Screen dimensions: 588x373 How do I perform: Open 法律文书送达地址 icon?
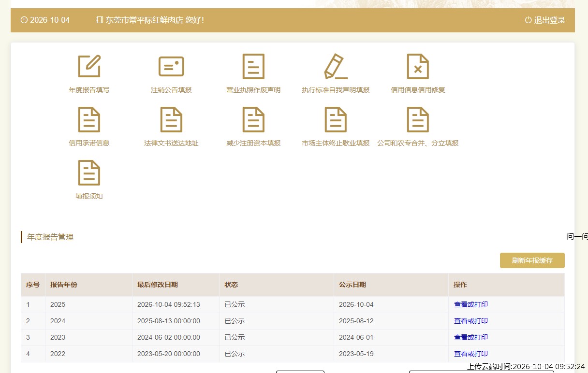pos(171,119)
